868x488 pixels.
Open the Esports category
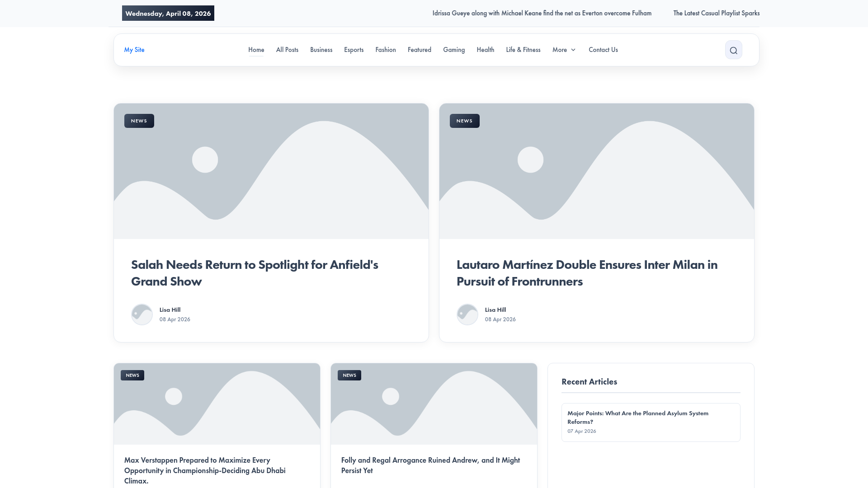354,50
